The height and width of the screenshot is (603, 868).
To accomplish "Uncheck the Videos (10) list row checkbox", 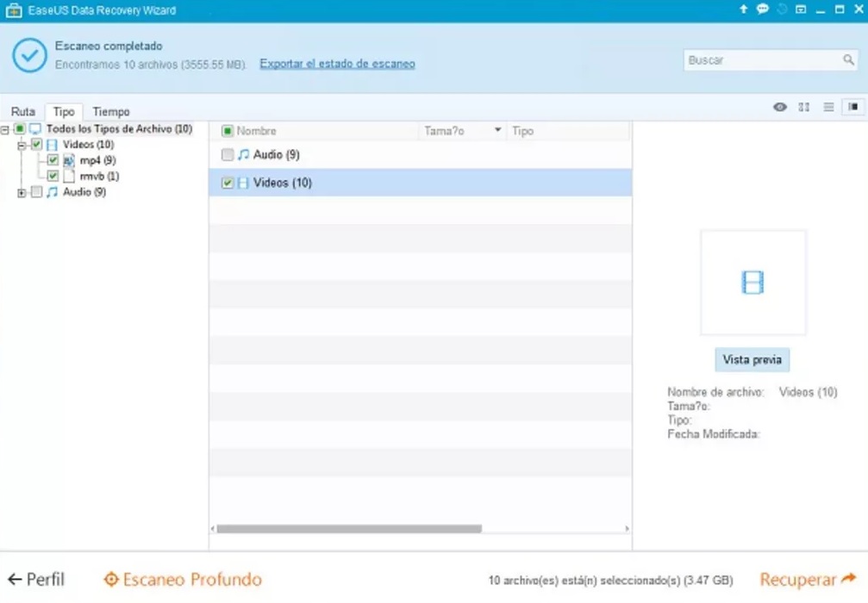I will [x=227, y=183].
